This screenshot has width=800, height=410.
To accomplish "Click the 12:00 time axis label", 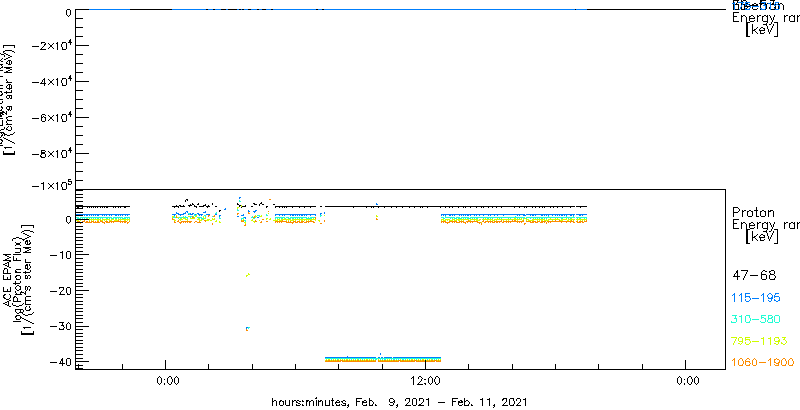I will (426, 382).
